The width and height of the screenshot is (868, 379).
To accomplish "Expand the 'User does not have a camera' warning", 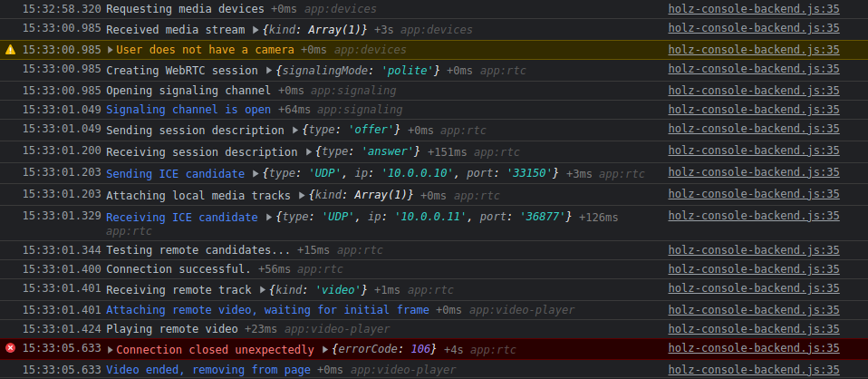I will click(111, 50).
